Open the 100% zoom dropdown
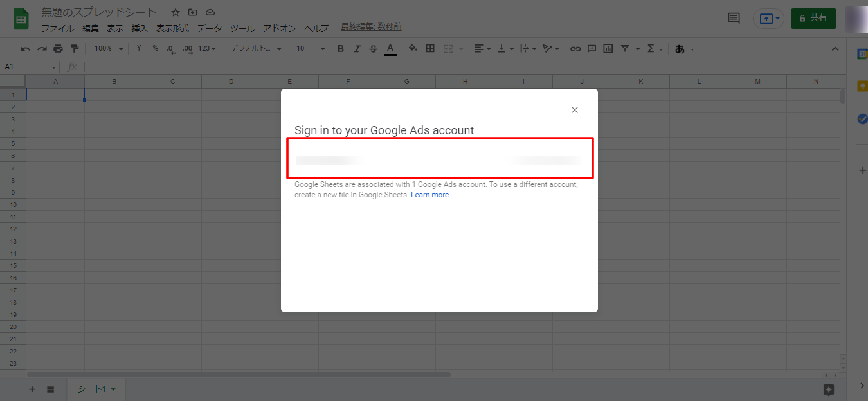868x401 pixels. pyautogui.click(x=108, y=48)
